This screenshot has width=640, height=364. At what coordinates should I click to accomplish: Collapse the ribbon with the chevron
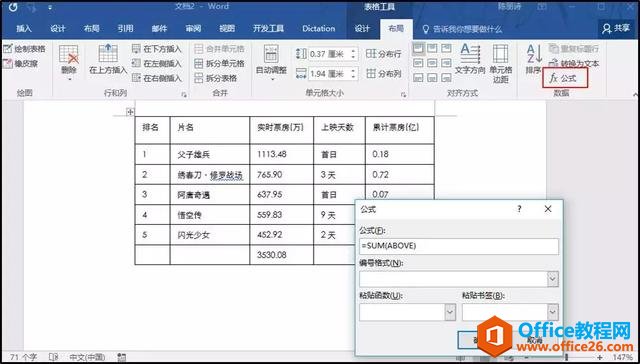tap(636, 94)
